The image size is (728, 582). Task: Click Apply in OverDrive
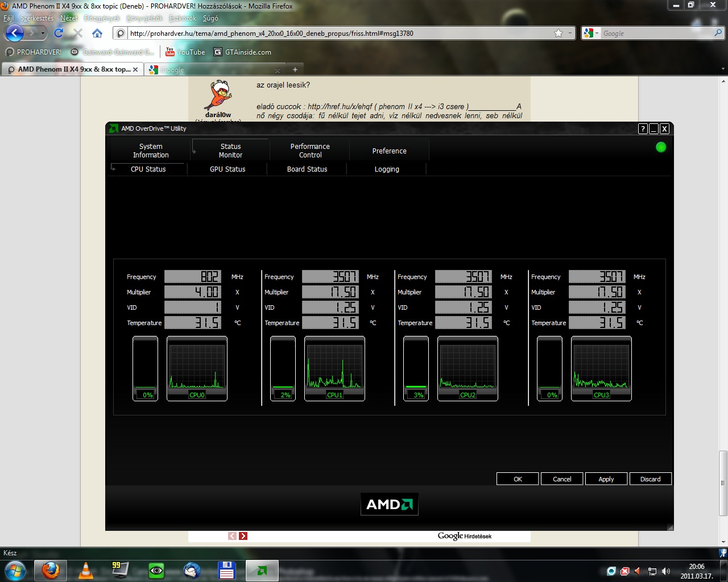click(606, 479)
